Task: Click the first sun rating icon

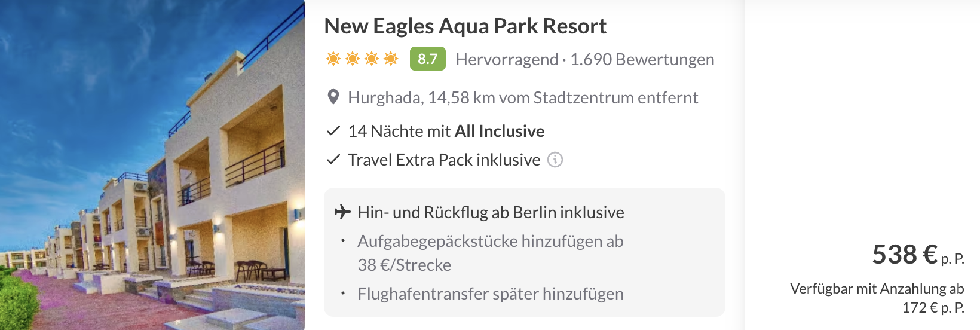Action: pyautogui.click(x=333, y=59)
